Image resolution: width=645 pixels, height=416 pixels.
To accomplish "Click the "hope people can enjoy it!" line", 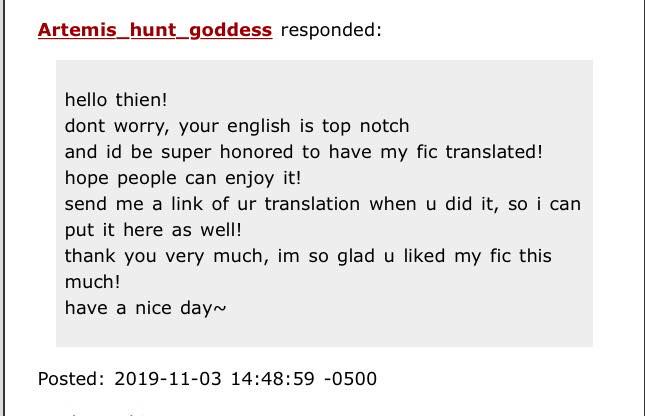I will (183, 178).
